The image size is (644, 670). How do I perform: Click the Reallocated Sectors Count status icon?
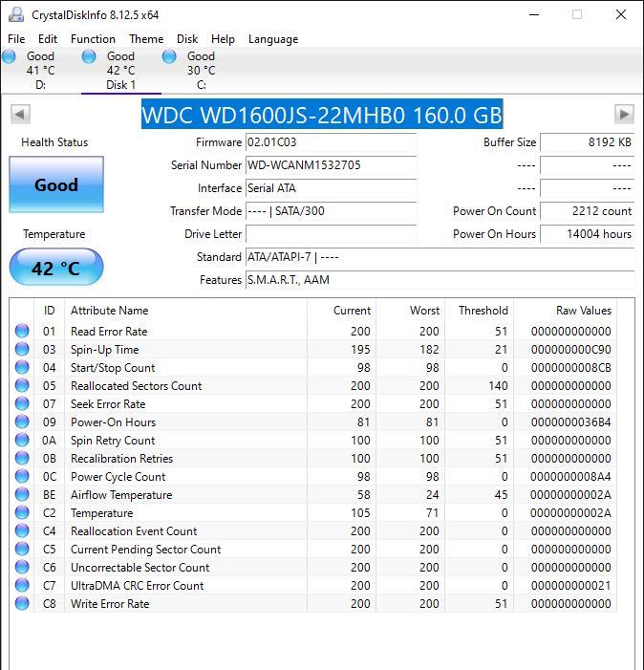coord(22,385)
